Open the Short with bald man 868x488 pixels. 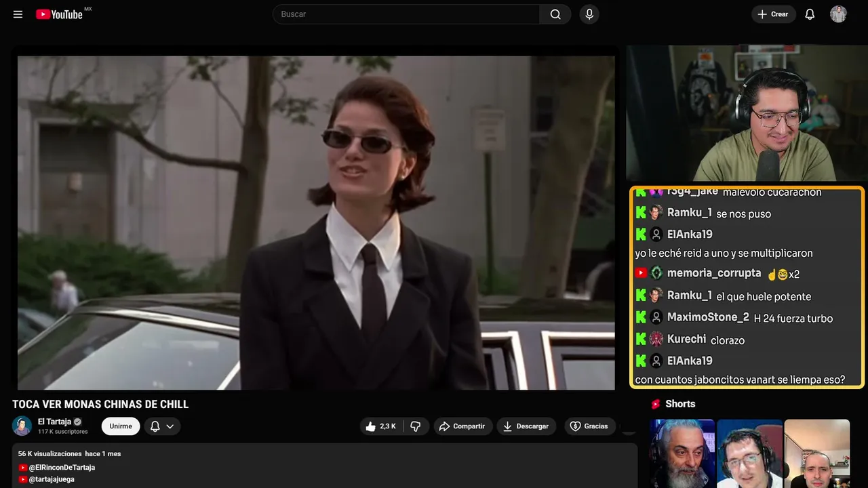click(x=817, y=453)
